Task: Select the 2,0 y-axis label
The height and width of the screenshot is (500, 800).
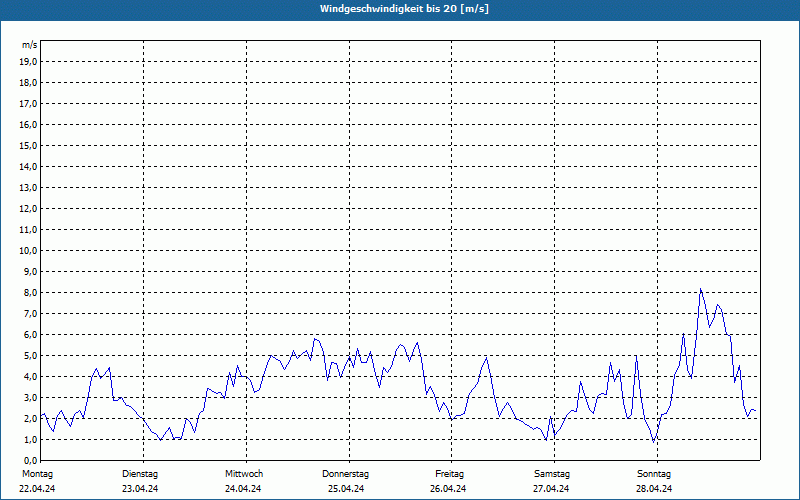Action: click(29, 418)
